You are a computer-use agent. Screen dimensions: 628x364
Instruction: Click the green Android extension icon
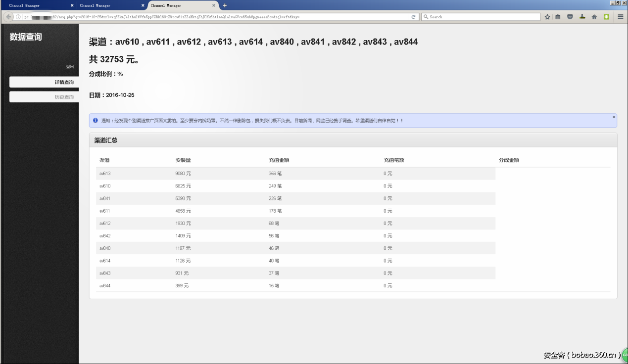[x=606, y=17]
